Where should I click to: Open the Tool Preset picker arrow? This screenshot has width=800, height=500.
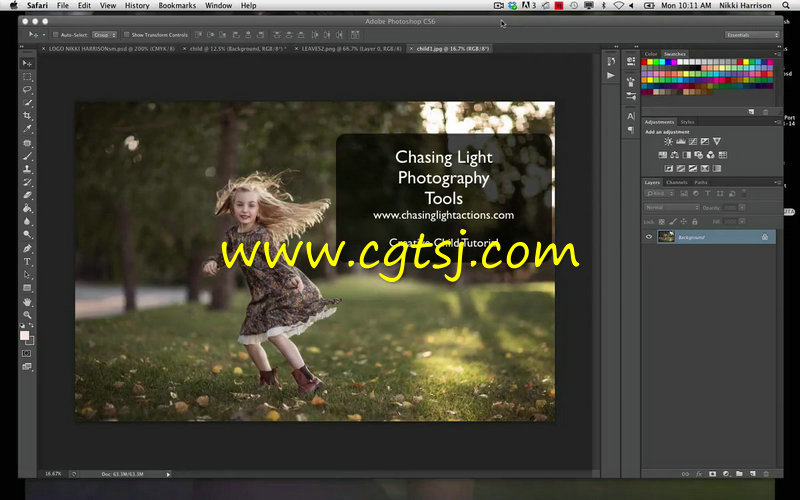[x=44, y=35]
